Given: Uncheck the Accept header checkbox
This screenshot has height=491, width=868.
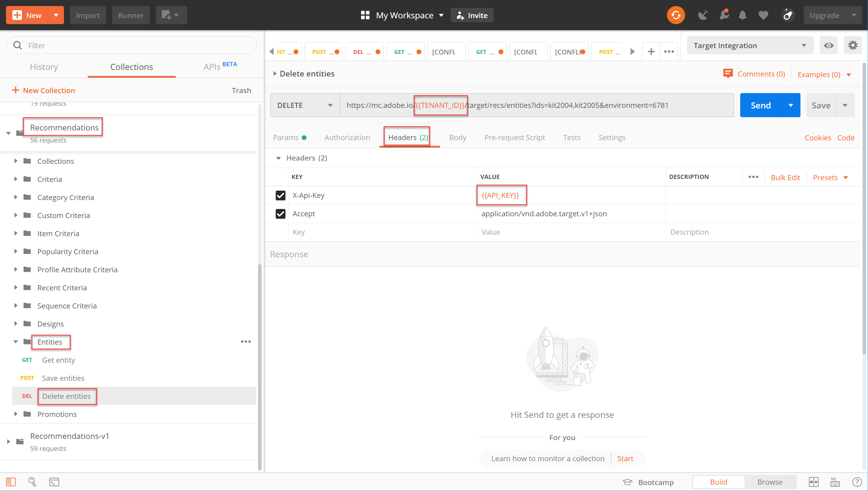Looking at the screenshot, I should (280, 214).
